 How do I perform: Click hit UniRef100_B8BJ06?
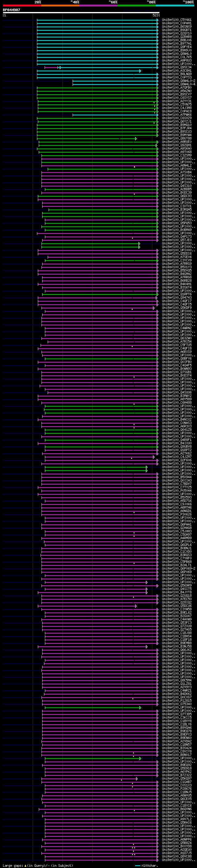(176, 40)
